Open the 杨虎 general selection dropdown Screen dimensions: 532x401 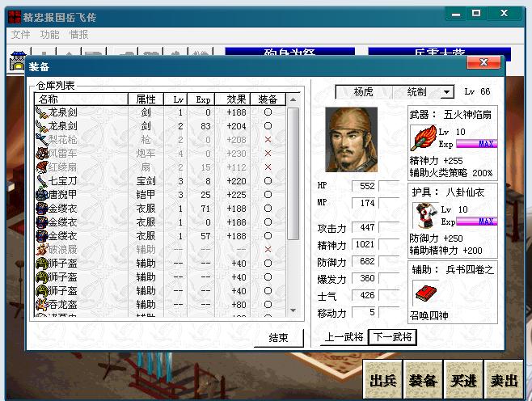pyautogui.click(x=447, y=92)
